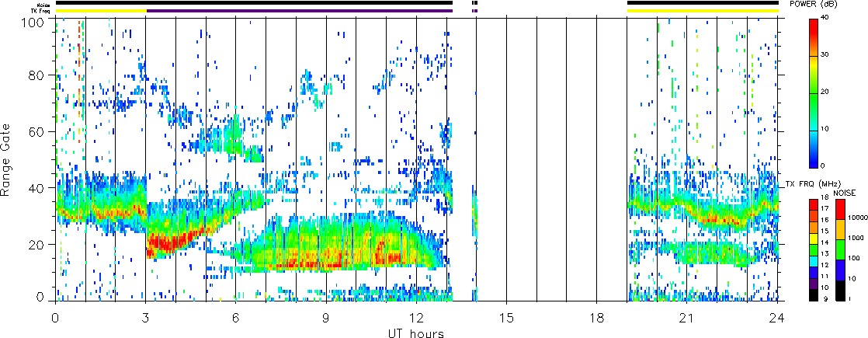The height and width of the screenshot is (338, 868).
Task: Click the x-axis tick label "3"
Action: click(146, 318)
